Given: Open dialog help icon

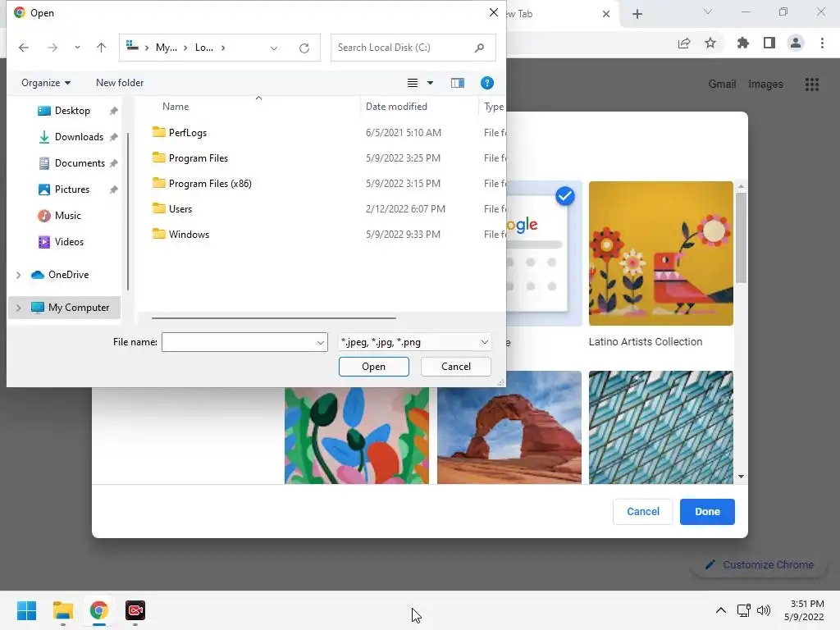Looking at the screenshot, I should point(487,83).
